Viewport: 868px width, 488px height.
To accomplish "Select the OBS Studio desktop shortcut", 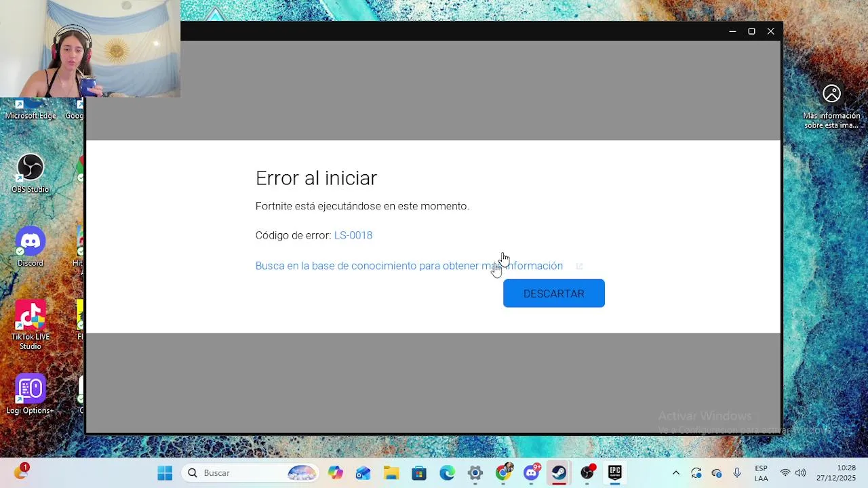I will click(x=30, y=174).
